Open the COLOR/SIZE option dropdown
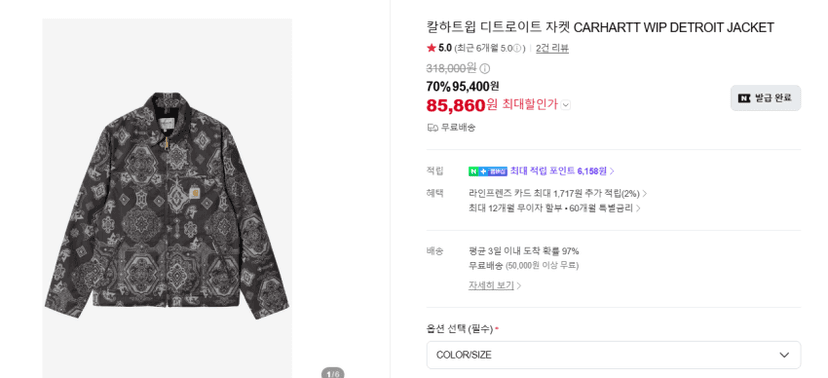 coord(614,355)
